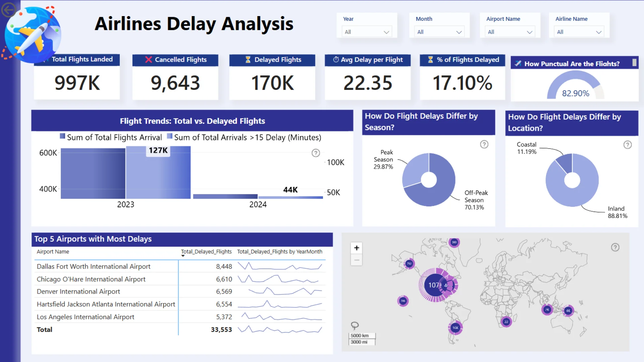Click the red X Cancelled Flights icon
This screenshot has width=644, height=362.
[x=148, y=60]
